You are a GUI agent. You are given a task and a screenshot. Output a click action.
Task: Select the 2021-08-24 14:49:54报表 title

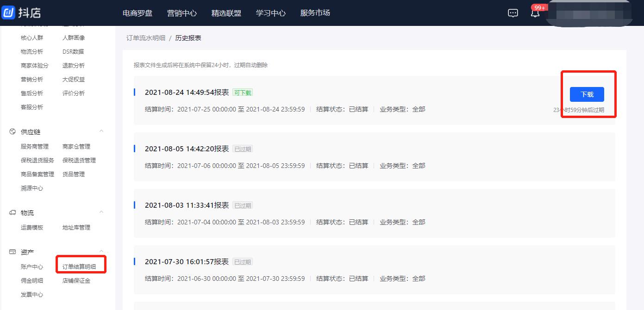[187, 92]
